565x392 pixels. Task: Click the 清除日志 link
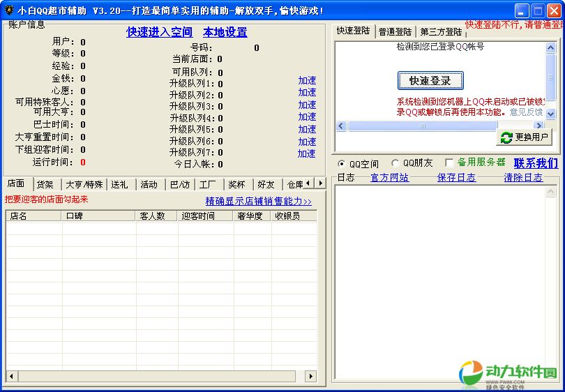point(523,178)
